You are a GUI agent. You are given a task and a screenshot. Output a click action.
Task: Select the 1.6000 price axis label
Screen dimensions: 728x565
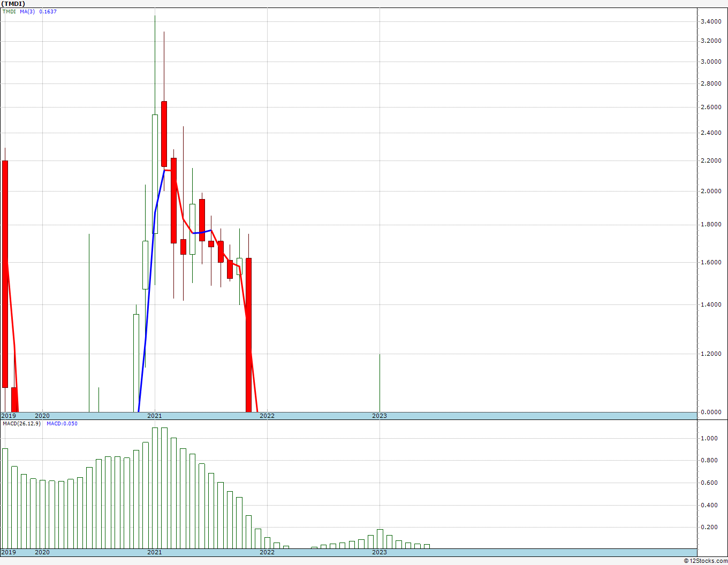(710, 263)
